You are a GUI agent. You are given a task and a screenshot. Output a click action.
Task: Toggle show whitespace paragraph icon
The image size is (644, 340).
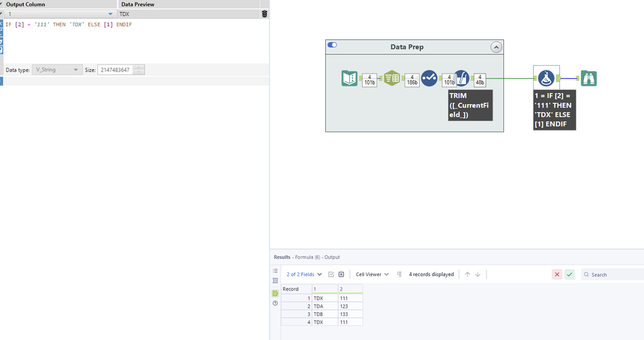399,274
